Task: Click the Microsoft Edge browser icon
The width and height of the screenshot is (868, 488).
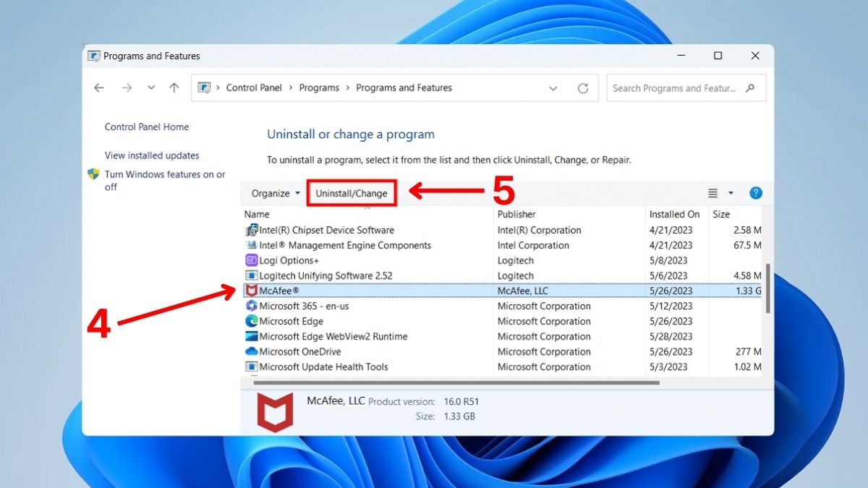Action: click(251, 321)
